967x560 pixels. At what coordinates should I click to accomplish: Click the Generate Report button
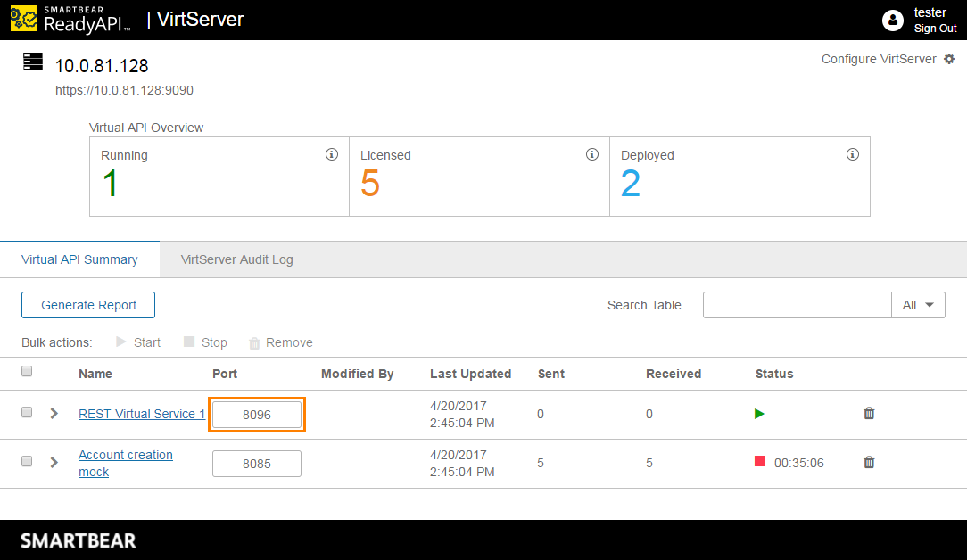(x=87, y=304)
